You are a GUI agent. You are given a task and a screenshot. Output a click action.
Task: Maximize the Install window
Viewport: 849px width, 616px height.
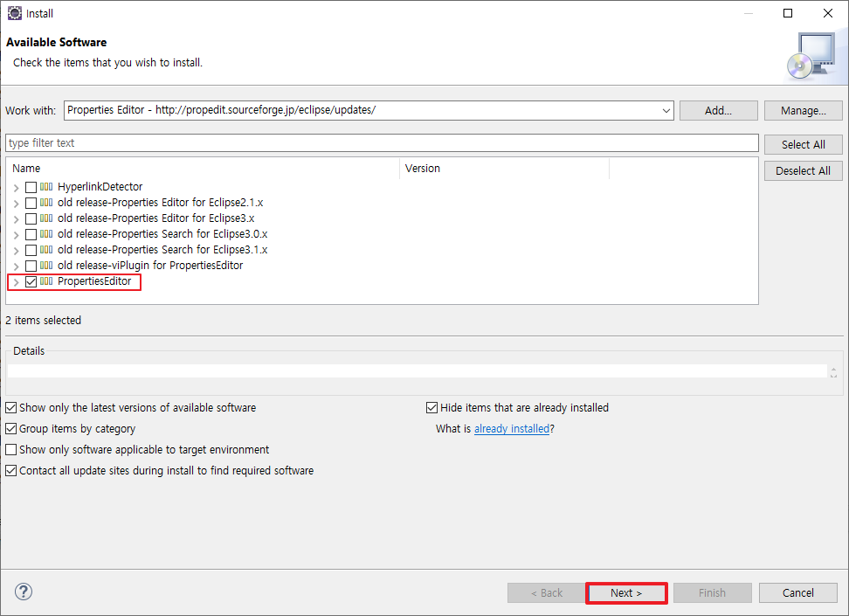[x=788, y=13]
